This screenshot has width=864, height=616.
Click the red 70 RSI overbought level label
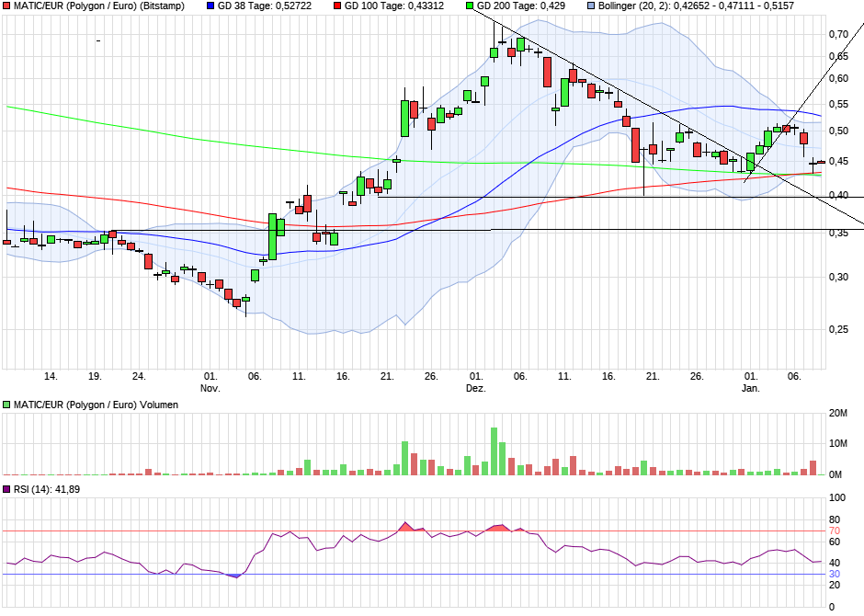[x=835, y=531]
